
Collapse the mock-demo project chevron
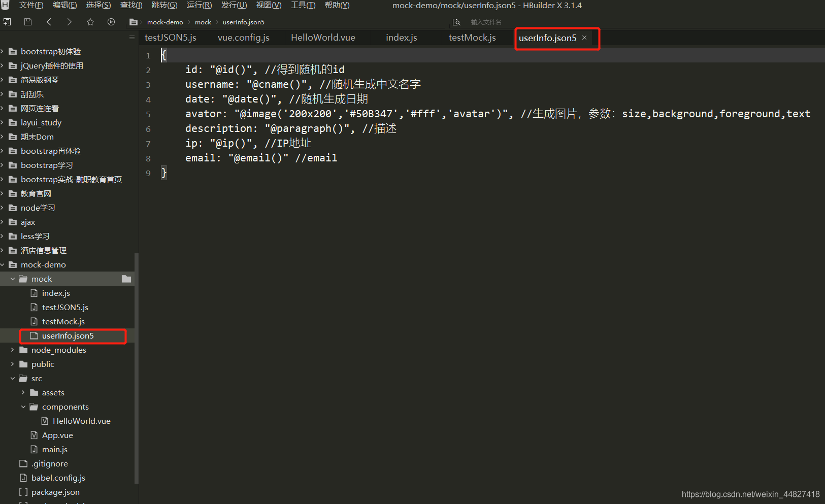tap(3, 264)
